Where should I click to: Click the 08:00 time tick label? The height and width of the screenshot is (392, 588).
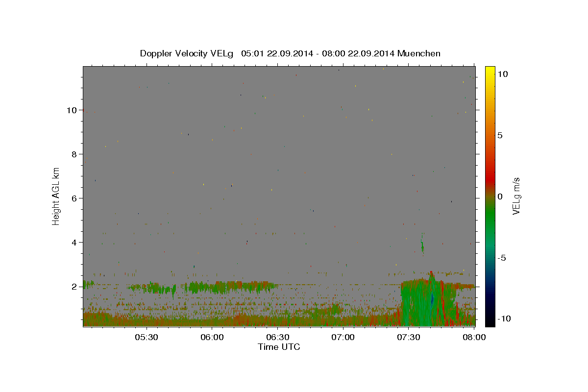474,337
